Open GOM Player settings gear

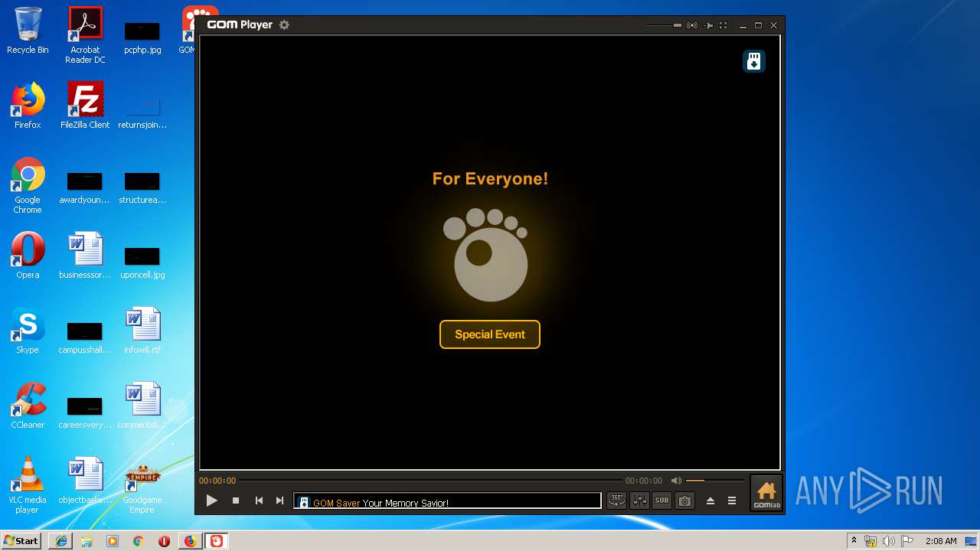[284, 24]
